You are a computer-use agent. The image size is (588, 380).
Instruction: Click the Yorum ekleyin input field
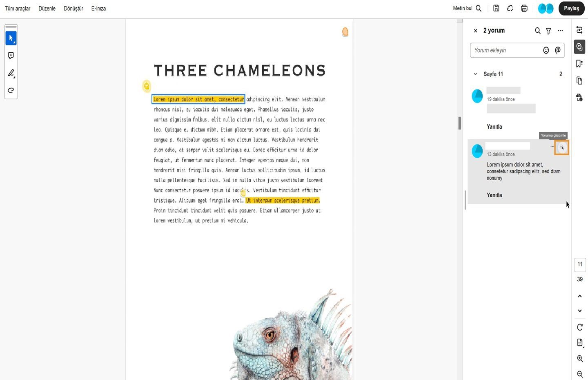(506, 50)
